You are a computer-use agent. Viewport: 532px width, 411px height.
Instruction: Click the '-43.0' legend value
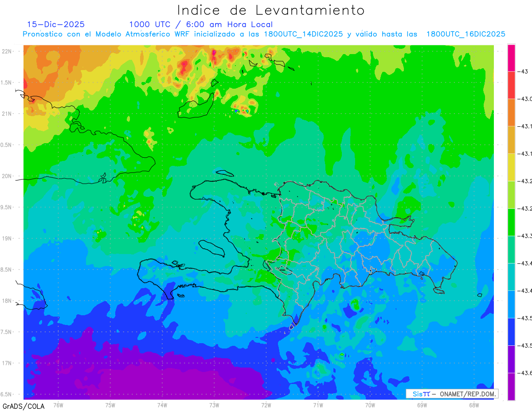[x=524, y=99]
